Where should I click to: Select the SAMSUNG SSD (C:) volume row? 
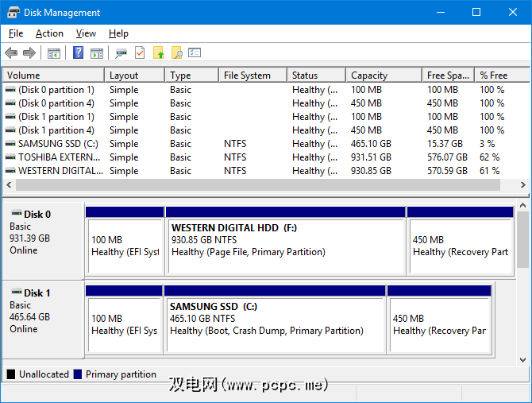click(56, 144)
